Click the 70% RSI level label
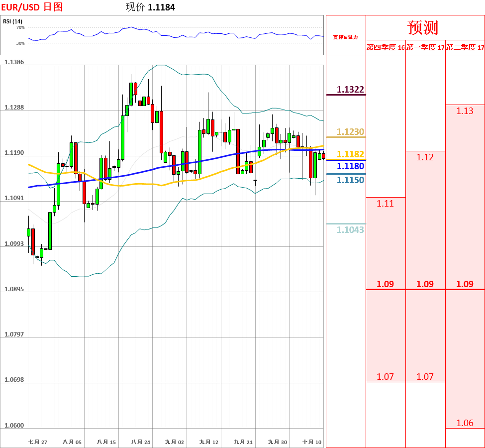The height and width of the screenshot is (448, 485). click(x=20, y=27)
